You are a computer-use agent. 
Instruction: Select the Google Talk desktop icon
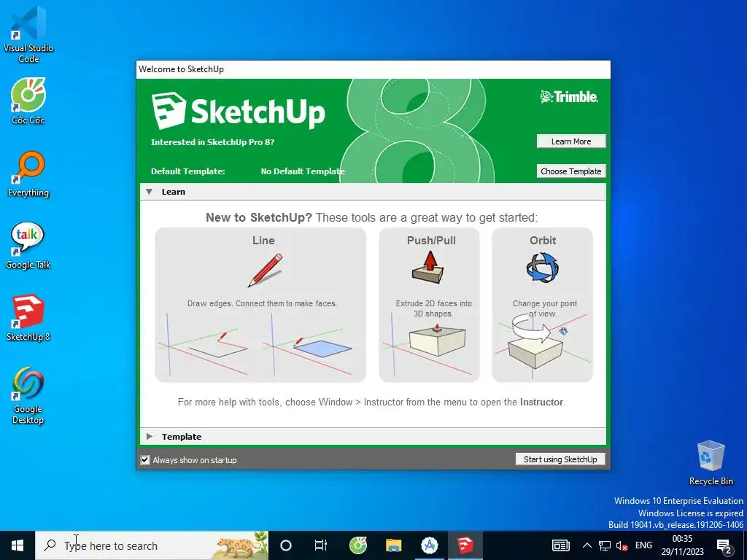[28, 246]
